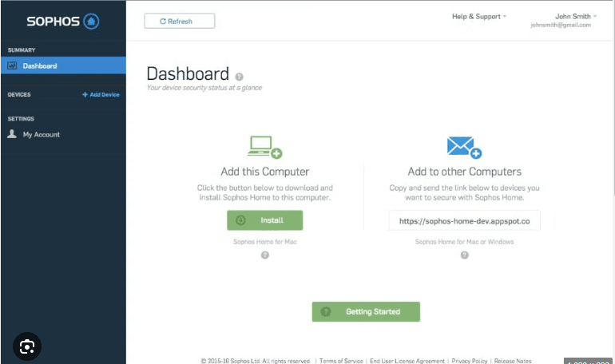
Task: Open My Account settings
Action: tap(42, 134)
